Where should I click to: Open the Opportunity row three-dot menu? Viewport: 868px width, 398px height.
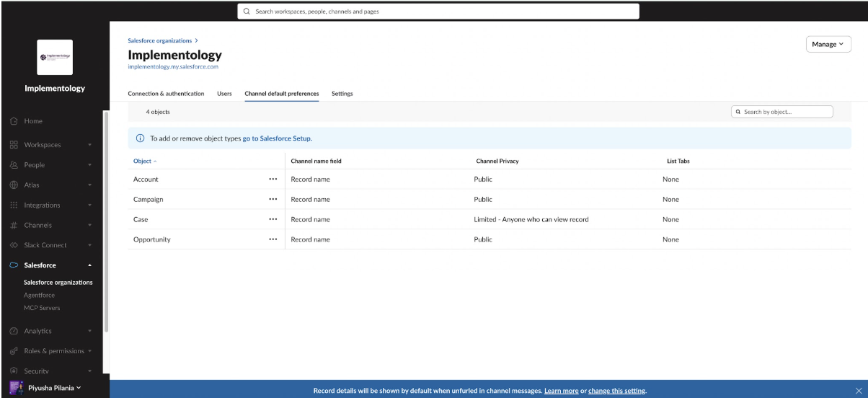pos(273,239)
